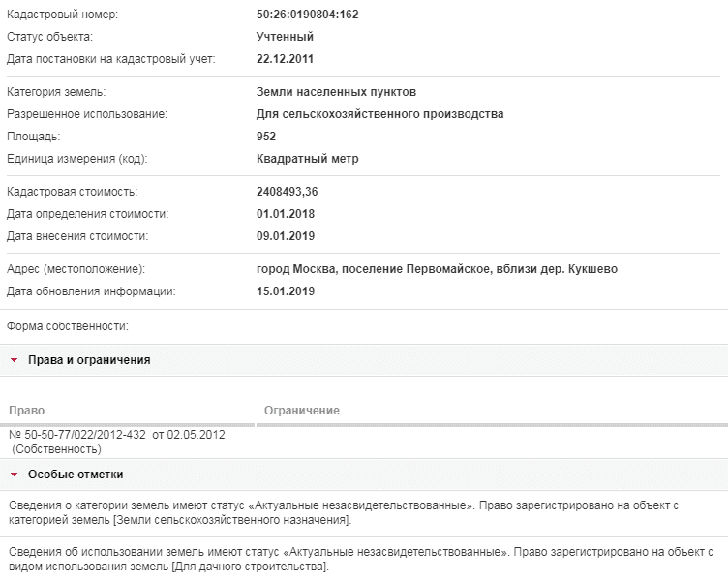The width and height of the screenshot is (728, 582).
Task: Click the (Собственность) text
Action: pyautogui.click(x=56, y=449)
